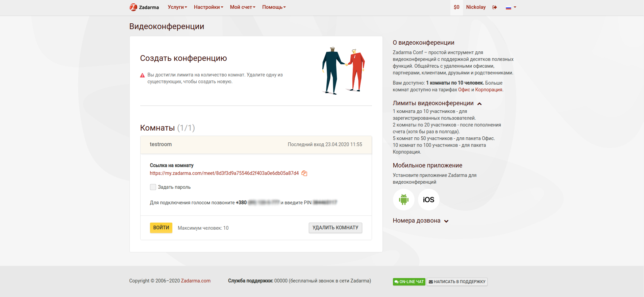
Task: Expand the 'Номера дозвона' section
Action: 446,221
